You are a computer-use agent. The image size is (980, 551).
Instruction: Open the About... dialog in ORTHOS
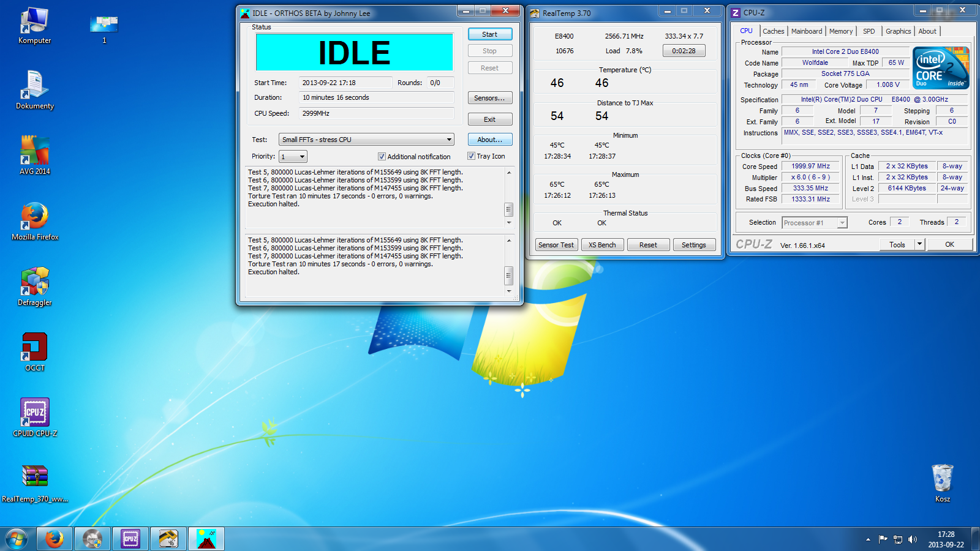coord(490,140)
